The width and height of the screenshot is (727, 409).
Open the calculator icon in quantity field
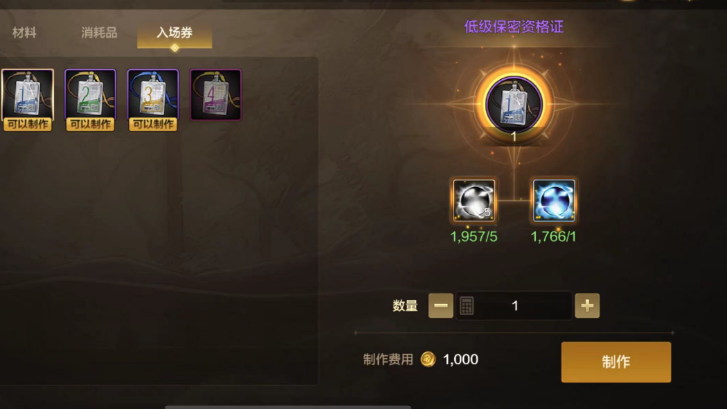tap(467, 306)
